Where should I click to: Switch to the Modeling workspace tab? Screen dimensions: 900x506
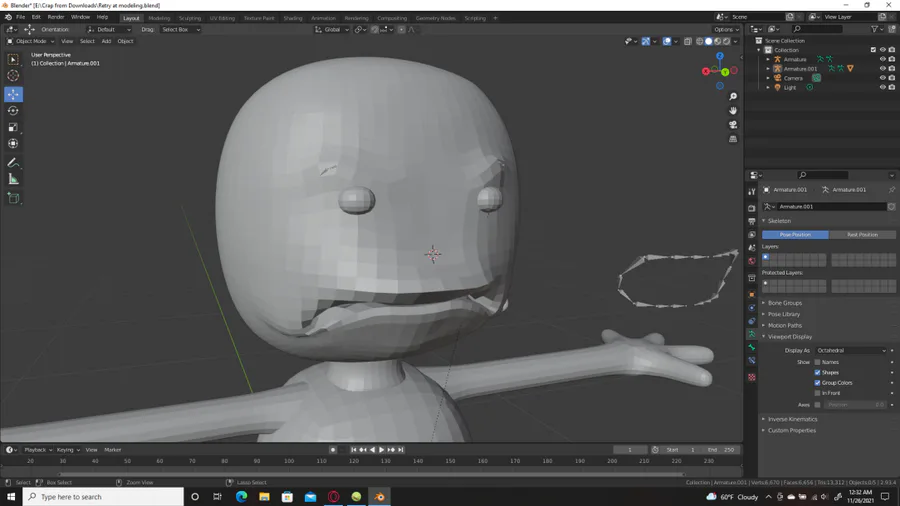pyautogui.click(x=159, y=18)
